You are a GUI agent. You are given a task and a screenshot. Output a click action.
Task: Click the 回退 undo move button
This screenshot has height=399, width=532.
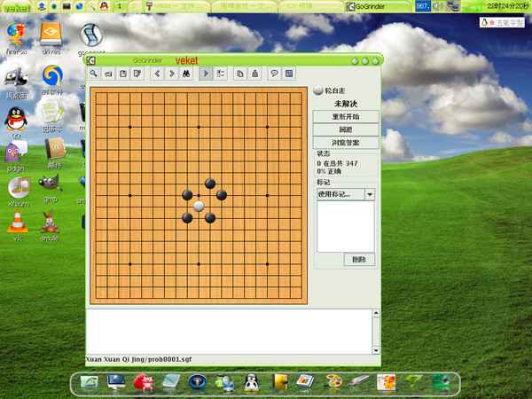[346, 129]
